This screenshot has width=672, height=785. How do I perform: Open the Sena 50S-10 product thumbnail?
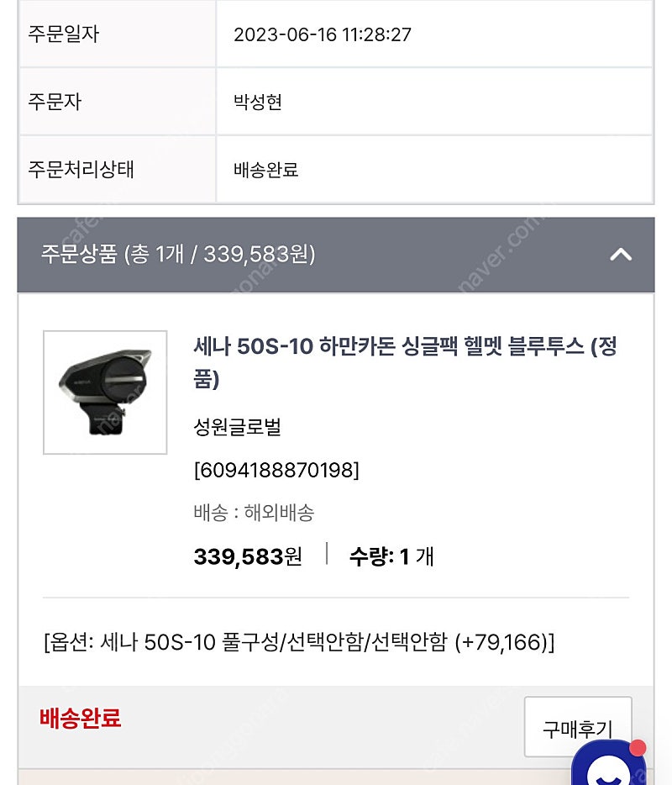[x=105, y=392]
